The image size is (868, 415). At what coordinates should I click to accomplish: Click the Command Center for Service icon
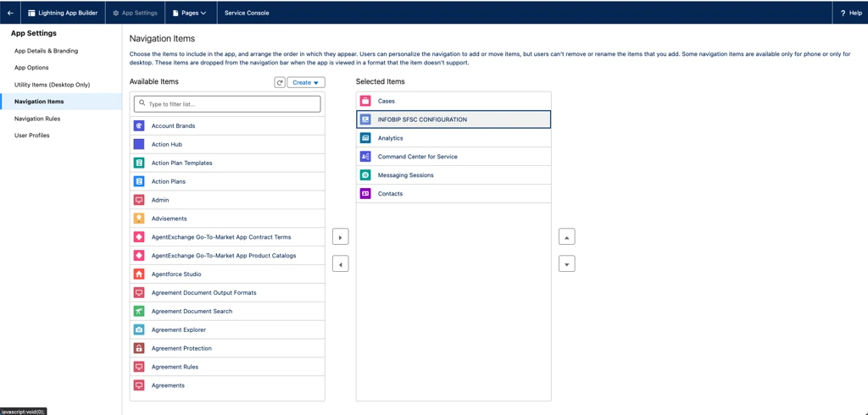(x=365, y=157)
